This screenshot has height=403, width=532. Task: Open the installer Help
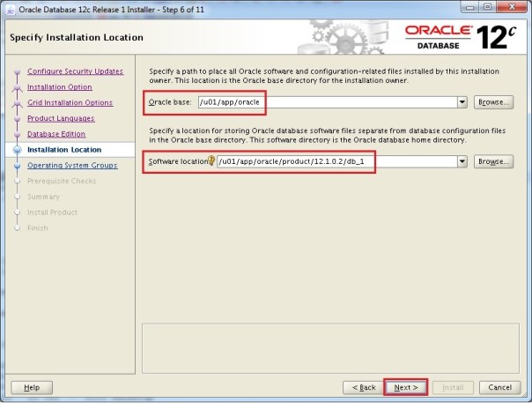pyautogui.click(x=32, y=387)
